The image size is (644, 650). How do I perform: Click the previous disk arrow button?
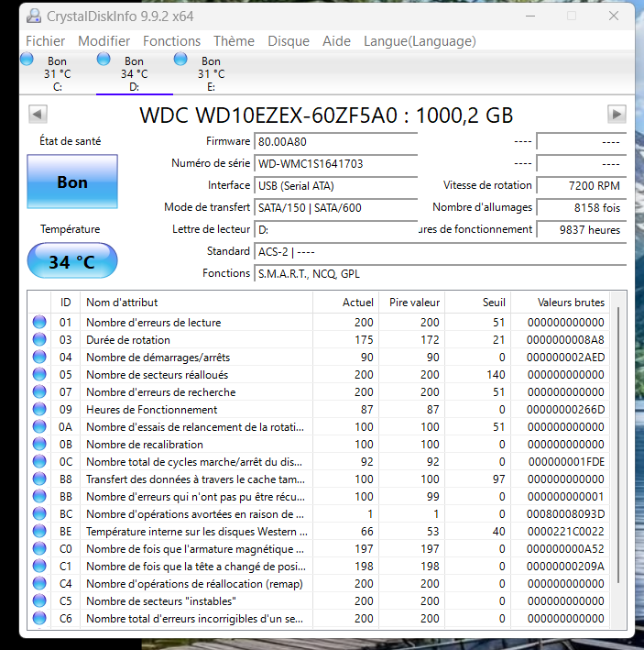coord(38,114)
